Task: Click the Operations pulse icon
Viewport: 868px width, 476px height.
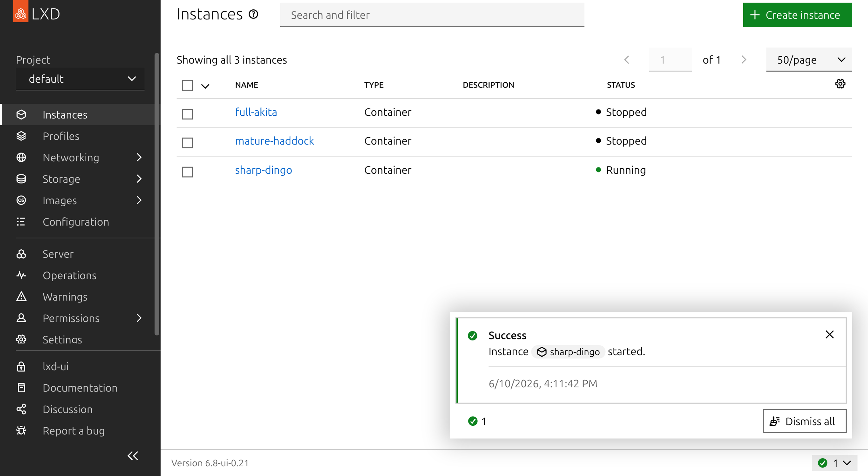Action: 21,275
